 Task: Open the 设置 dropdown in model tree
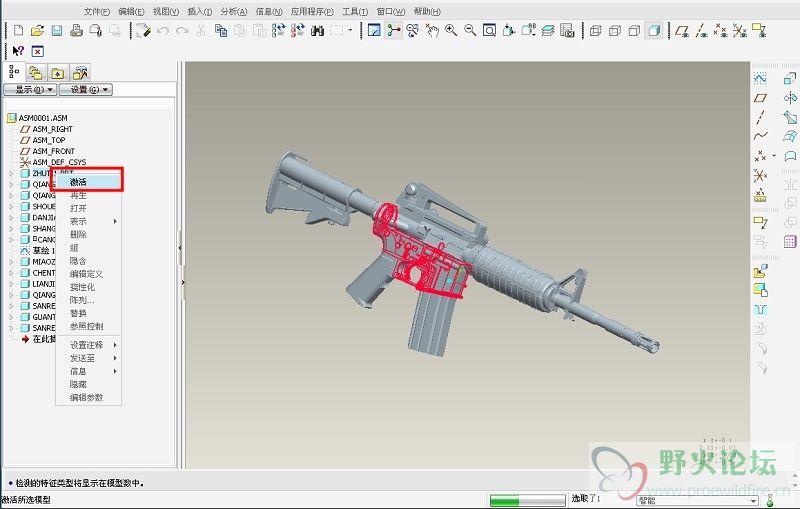[x=84, y=90]
